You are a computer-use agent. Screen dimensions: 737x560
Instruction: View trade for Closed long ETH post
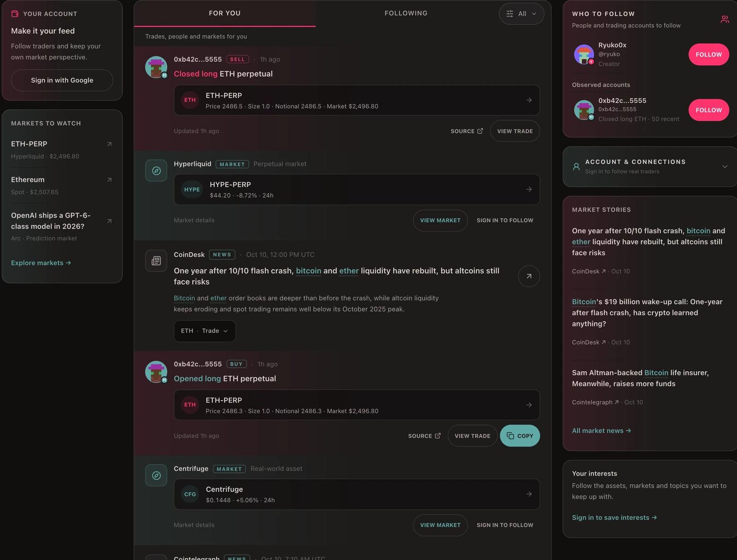[515, 131]
